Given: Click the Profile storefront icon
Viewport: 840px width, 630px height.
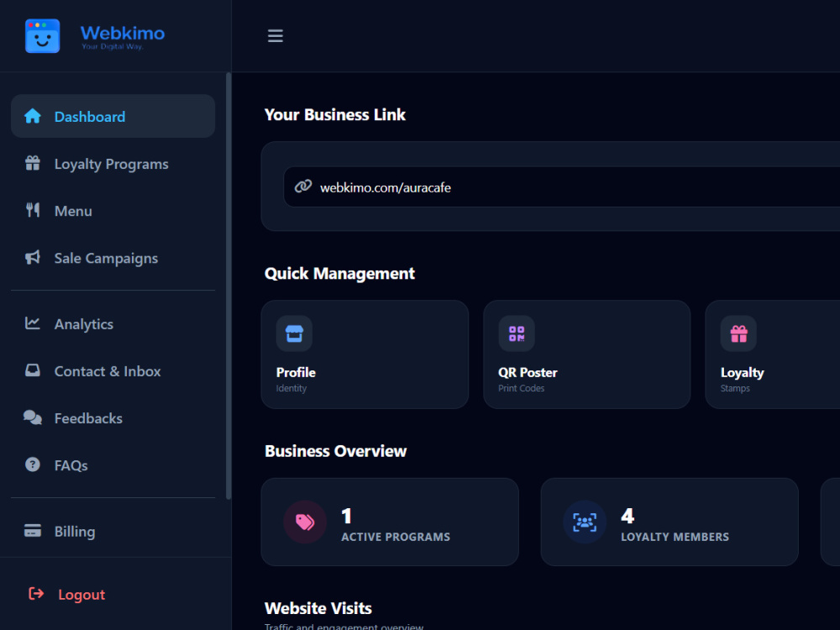Looking at the screenshot, I should point(294,333).
